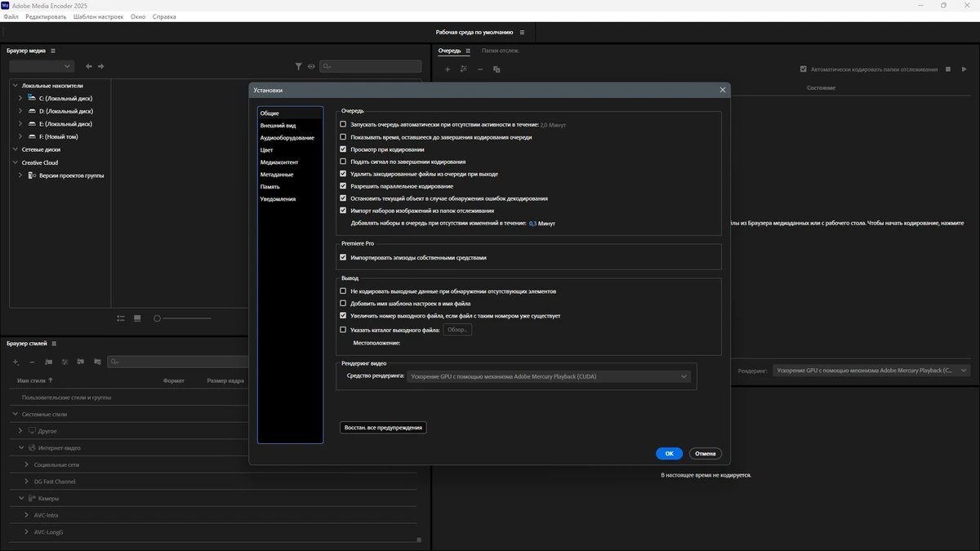Click the OK button in dialog
980x551 pixels.
669,453
